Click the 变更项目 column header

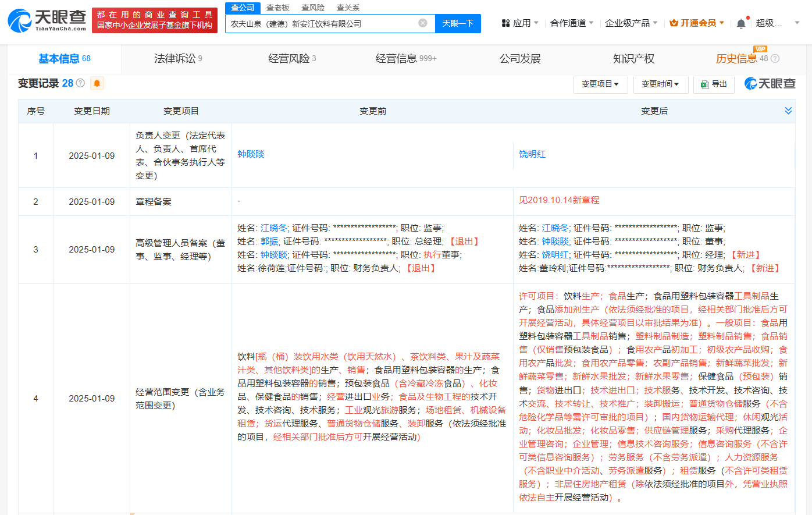[181, 111]
